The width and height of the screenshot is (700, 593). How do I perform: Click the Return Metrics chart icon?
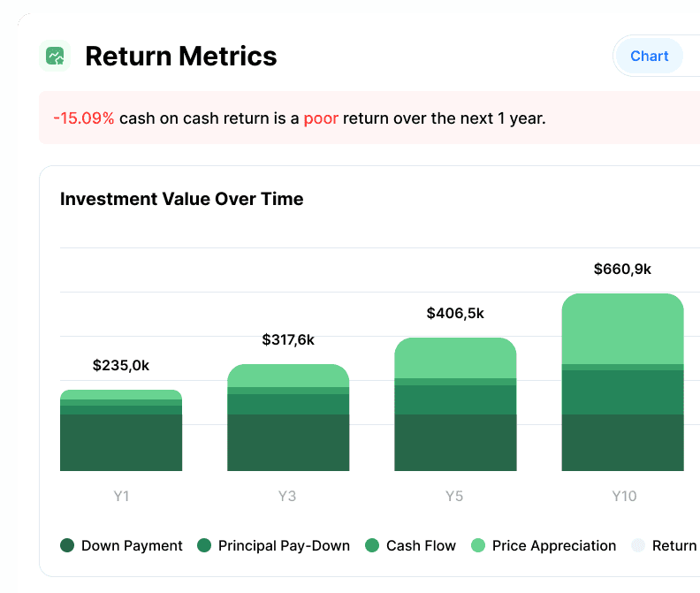click(x=56, y=57)
